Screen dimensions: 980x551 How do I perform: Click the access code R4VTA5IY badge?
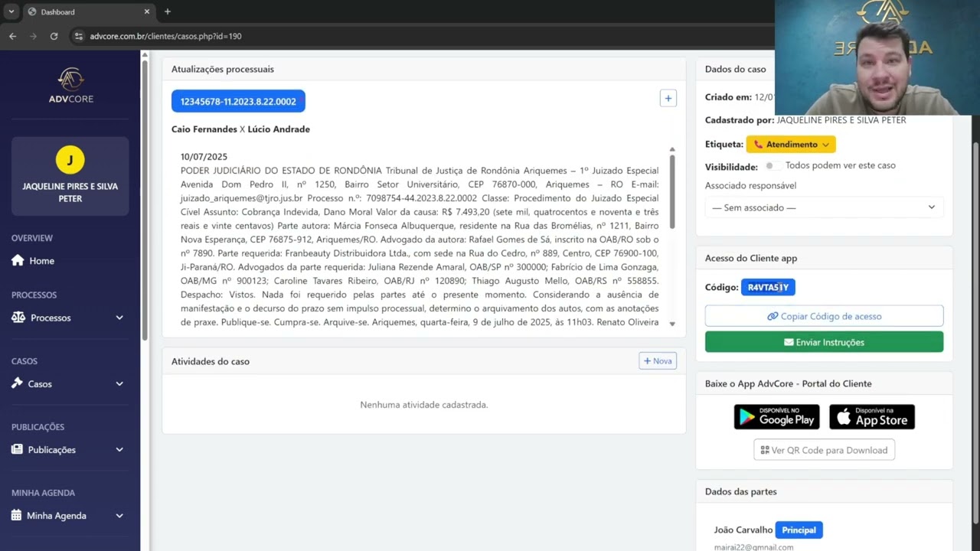pyautogui.click(x=768, y=287)
